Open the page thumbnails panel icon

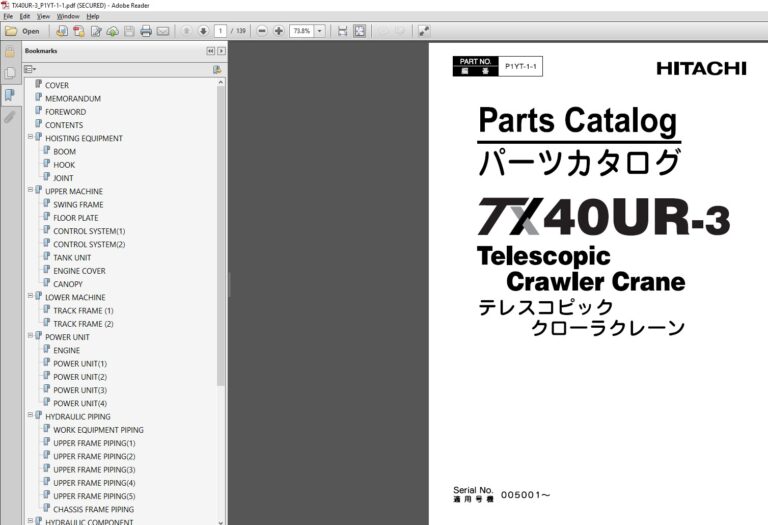10,73
